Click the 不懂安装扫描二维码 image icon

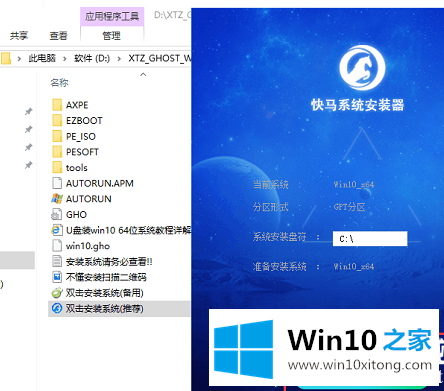point(57,277)
